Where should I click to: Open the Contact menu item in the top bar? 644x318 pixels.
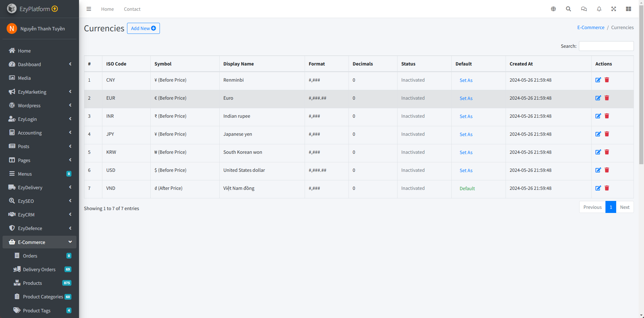point(132,9)
